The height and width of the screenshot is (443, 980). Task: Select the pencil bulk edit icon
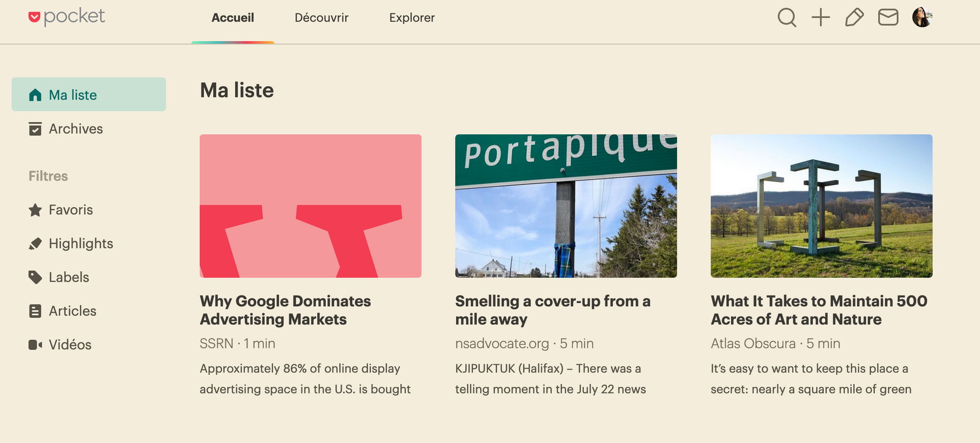[855, 17]
